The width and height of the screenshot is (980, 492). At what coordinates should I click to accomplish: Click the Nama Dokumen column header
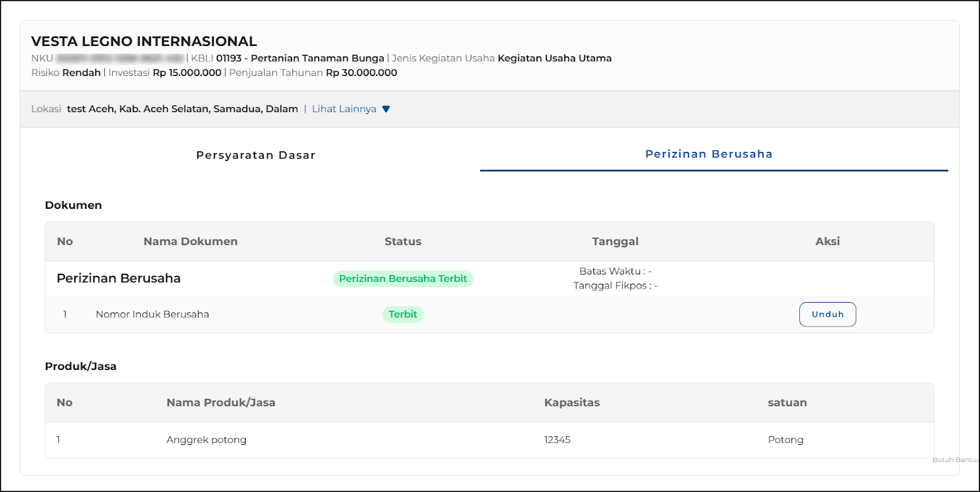click(x=190, y=241)
